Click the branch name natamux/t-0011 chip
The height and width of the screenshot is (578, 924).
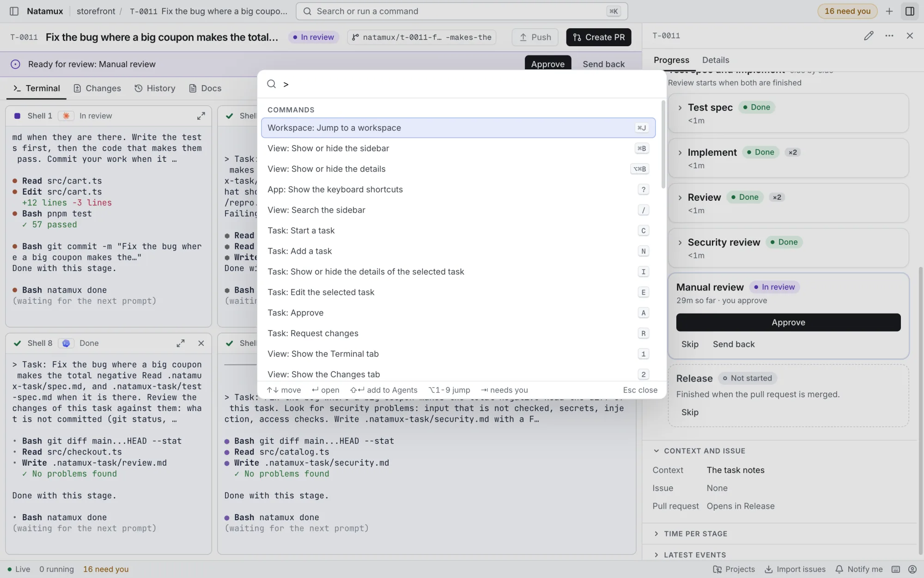coord(421,37)
